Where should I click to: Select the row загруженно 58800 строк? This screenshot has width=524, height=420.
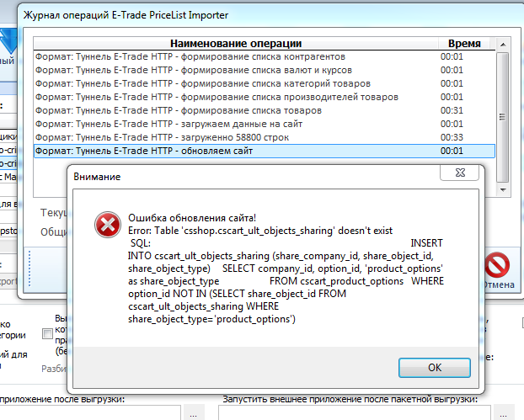tap(264, 137)
